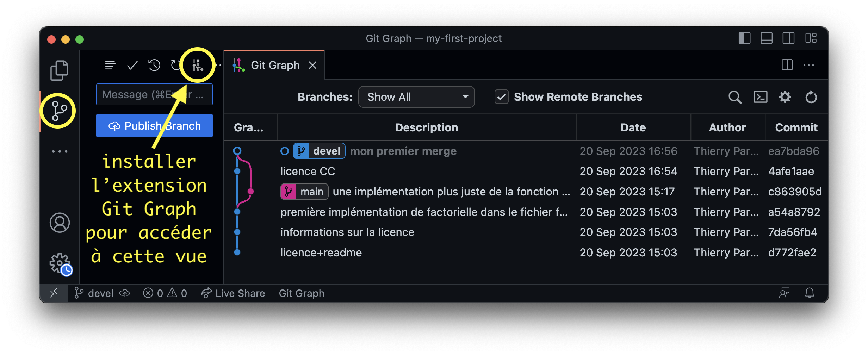Image resolution: width=868 pixels, height=355 pixels.
Task: Expand additional activity bar views ellipsis
Action: click(x=60, y=151)
